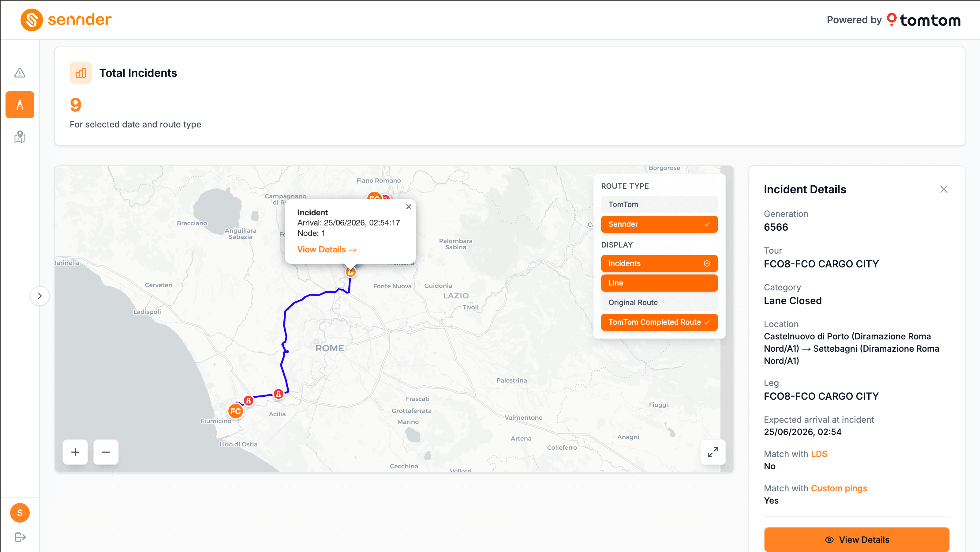The width and height of the screenshot is (980, 552).
Task: Open the LDS link
Action: tap(819, 454)
